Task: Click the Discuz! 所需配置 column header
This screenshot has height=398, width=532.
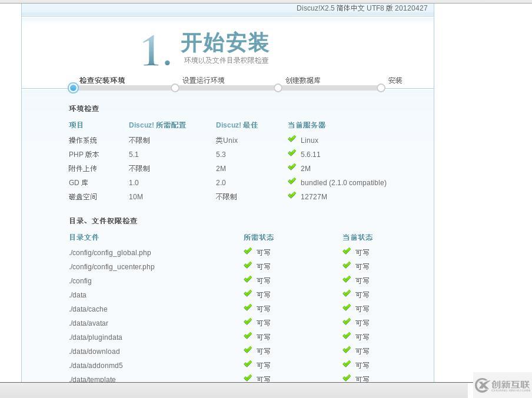Action: pyautogui.click(x=158, y=125)
